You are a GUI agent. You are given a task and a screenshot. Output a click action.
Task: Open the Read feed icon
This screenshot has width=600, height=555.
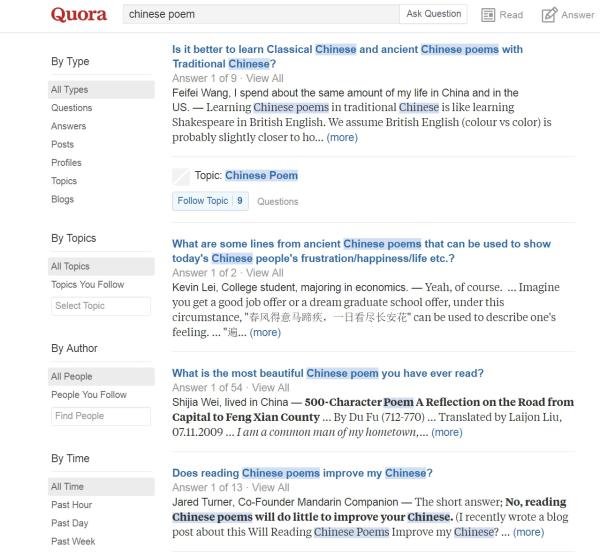click(489, 15)
